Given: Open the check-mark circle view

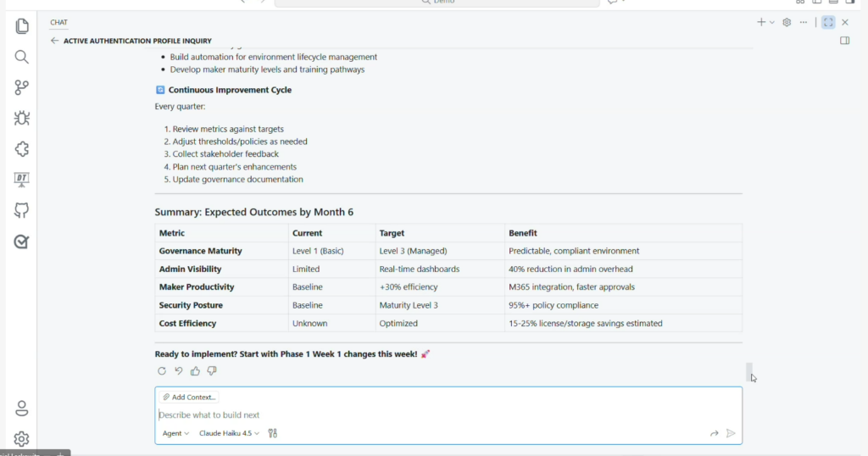Looking at the screenshot, I should pyautogui.click(x=21, y=242).
